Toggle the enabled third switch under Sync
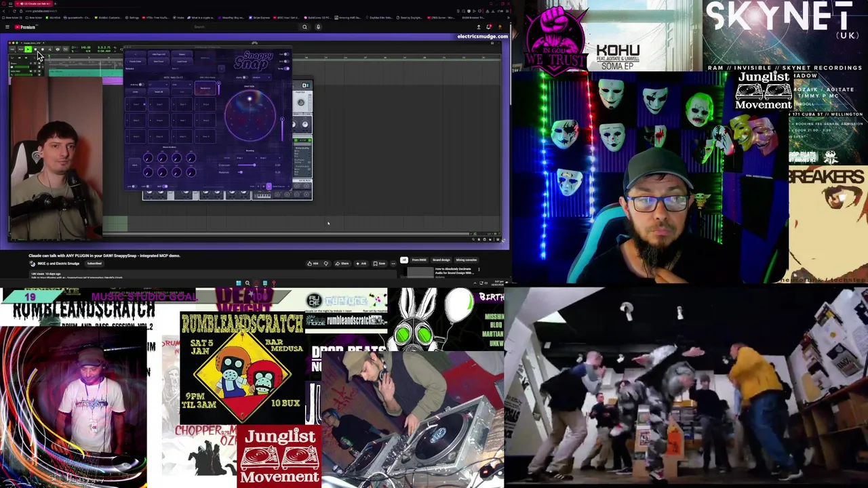 tap(287, 68)
